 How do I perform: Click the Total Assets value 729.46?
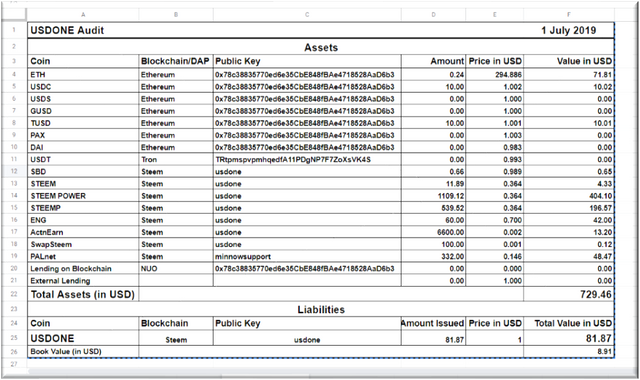(x=569, y=294)
